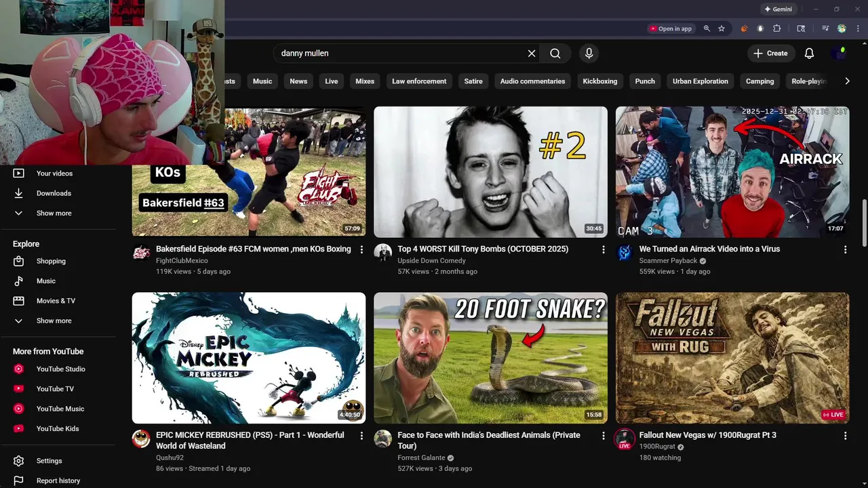Open options menu for India's Deadliest Animals video
The image size is (868, 488).
(x=604, y=436)
